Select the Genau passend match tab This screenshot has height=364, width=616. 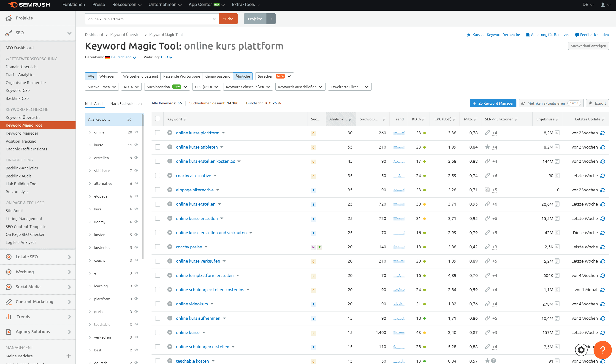pos(217,76)
